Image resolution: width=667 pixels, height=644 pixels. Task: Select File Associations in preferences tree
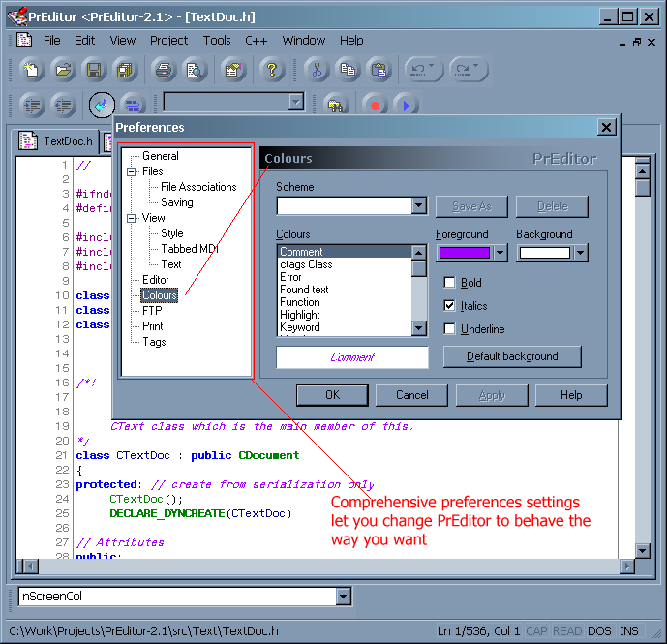click(198, 187)
